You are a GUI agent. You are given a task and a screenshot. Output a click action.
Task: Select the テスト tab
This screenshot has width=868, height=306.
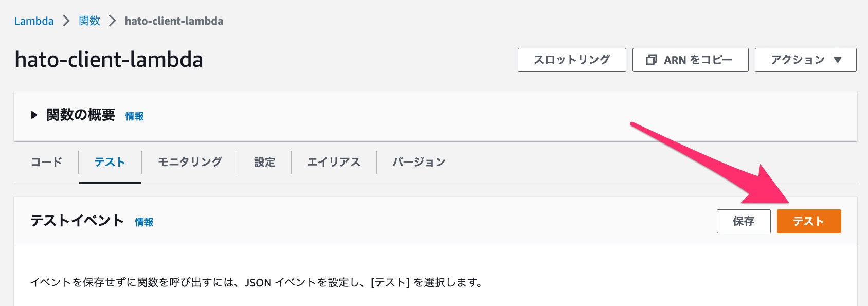click(x=110, y=162)
